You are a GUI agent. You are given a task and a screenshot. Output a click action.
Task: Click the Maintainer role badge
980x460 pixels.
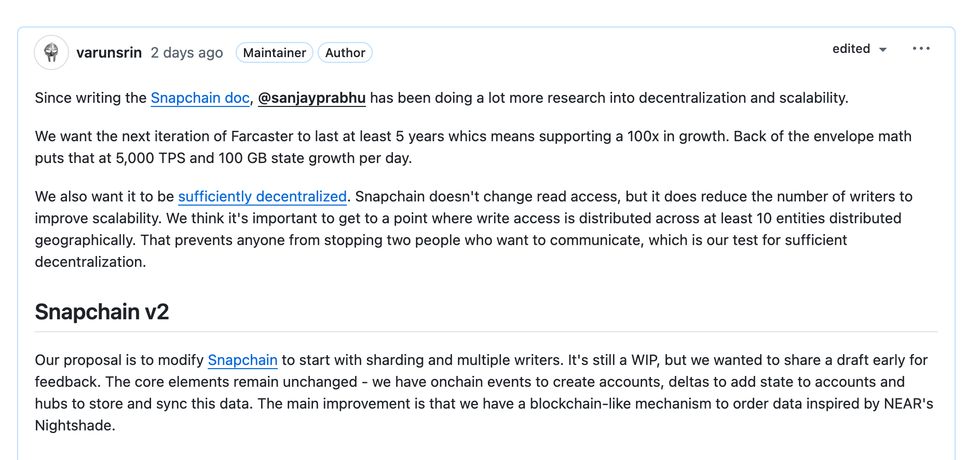(x=274, y=52)
